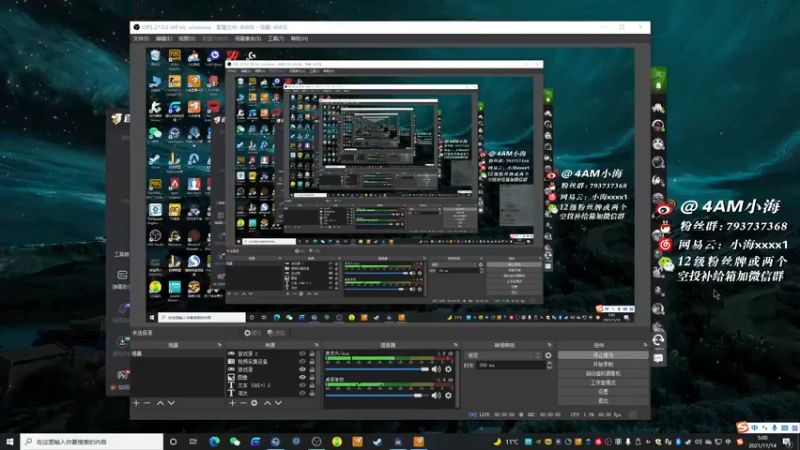Move source down in Sources panel
This screenshot has width=800, height=450.
click(279, 403)
